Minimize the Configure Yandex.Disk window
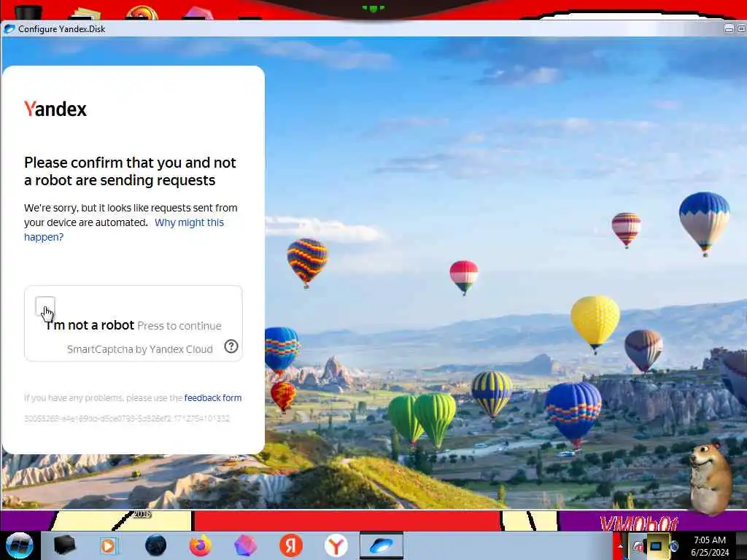The height and width of the screenshot is (560, 747). point(729,29)
